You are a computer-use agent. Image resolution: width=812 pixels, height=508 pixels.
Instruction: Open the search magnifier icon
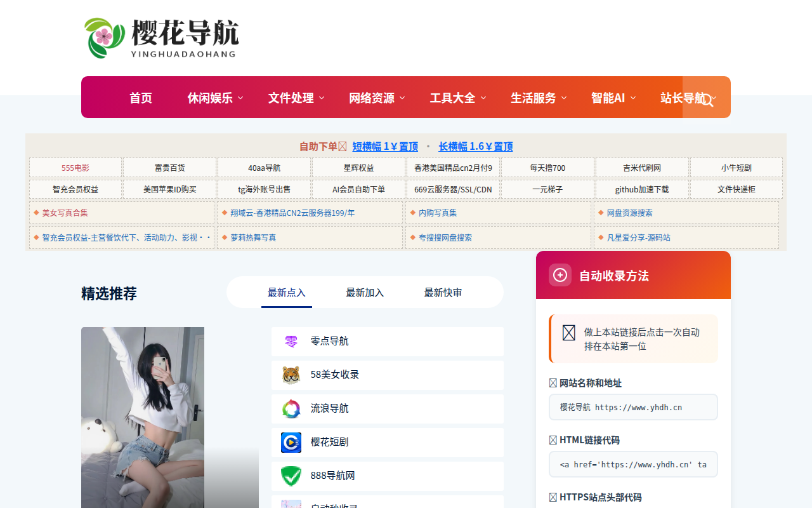707,99
